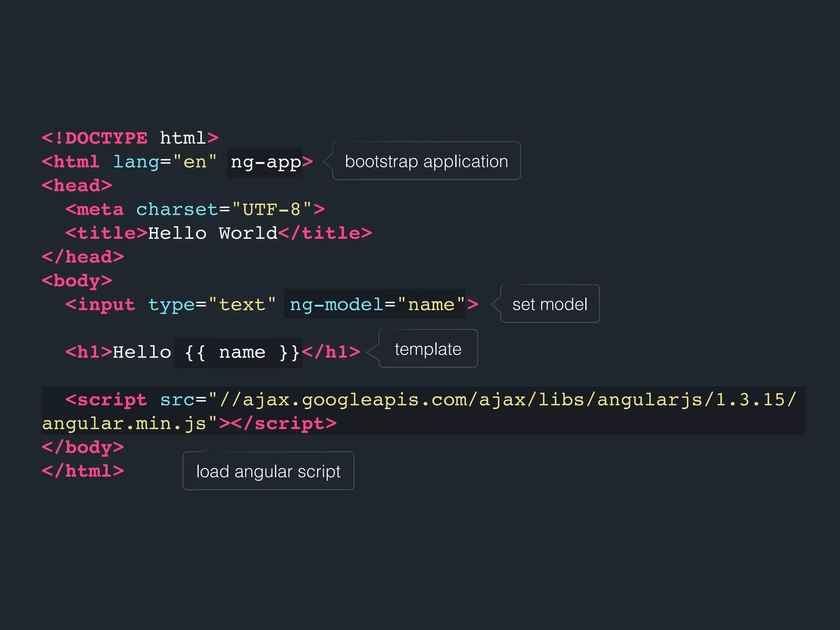The width and height of the screenshot is (840, 630).
Task: Click the ng-model="name" highlighted code
Action: tap(377, 305)
